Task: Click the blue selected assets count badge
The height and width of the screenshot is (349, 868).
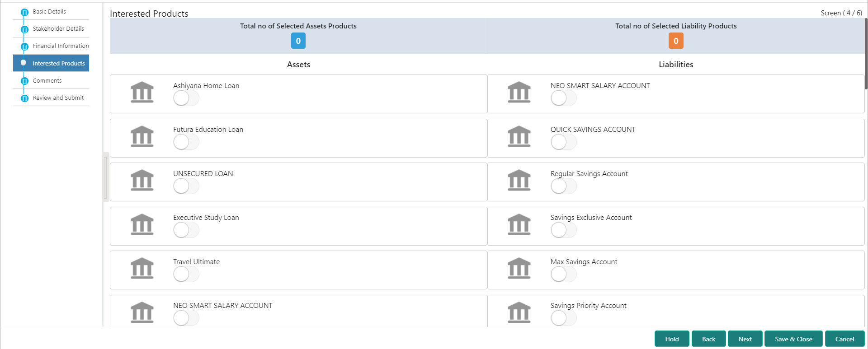Action: click(x=298, y=41)
